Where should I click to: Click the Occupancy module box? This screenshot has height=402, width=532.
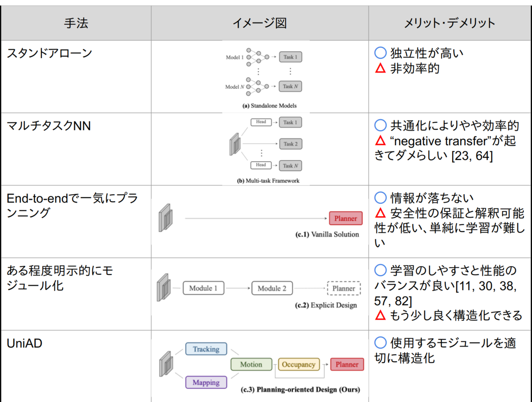299,364
